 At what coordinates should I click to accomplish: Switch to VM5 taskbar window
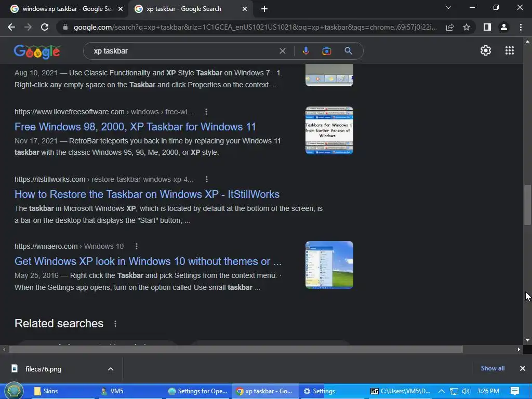coord(130,391)
